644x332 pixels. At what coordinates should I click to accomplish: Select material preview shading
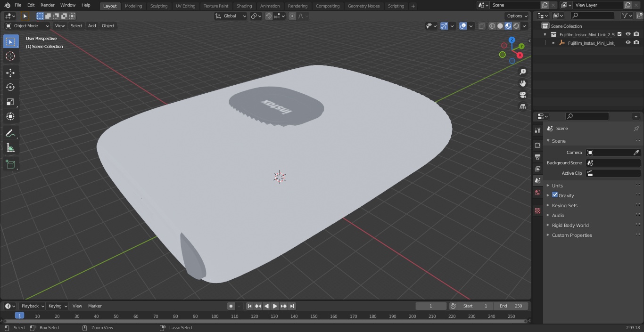click(x=508, y=26)
